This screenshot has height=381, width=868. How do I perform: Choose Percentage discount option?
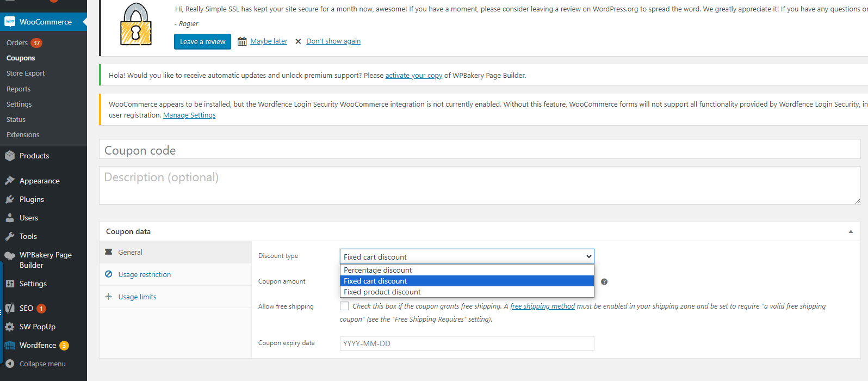click(x=467, y=270)
